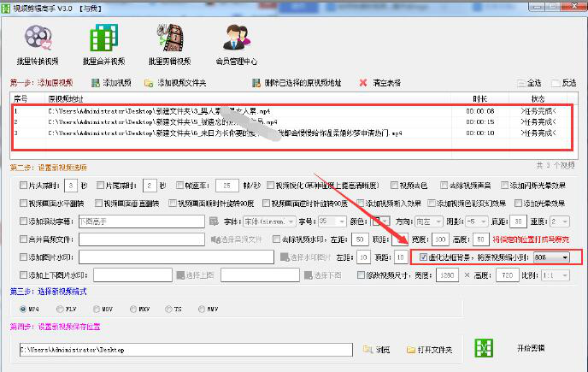Click 浏览 browse folder button
The image size is (588, 372).
[x=377, y=350]
